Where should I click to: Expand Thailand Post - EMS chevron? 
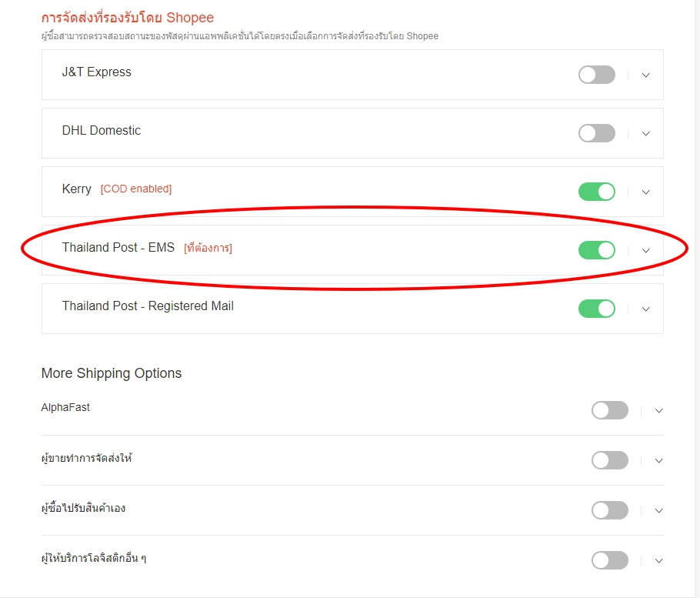pyautogui.click(x=645, y=251)
